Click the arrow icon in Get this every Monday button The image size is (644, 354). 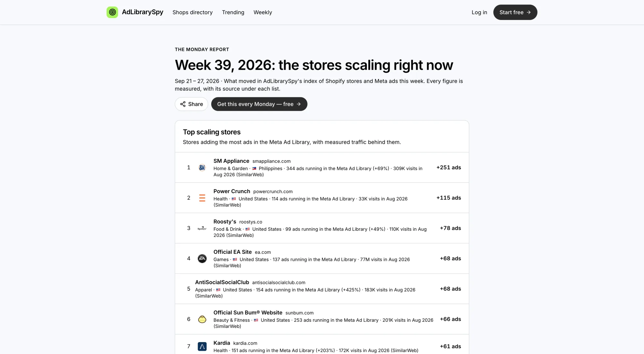(x=298, y=104)
